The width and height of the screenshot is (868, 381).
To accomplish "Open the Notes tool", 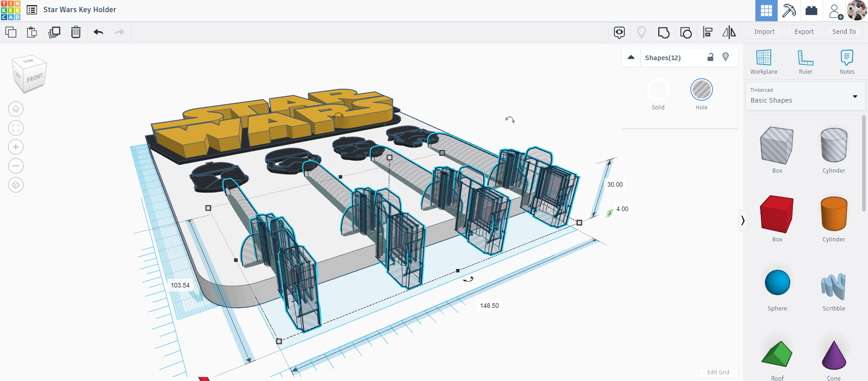I will [847, 62].
